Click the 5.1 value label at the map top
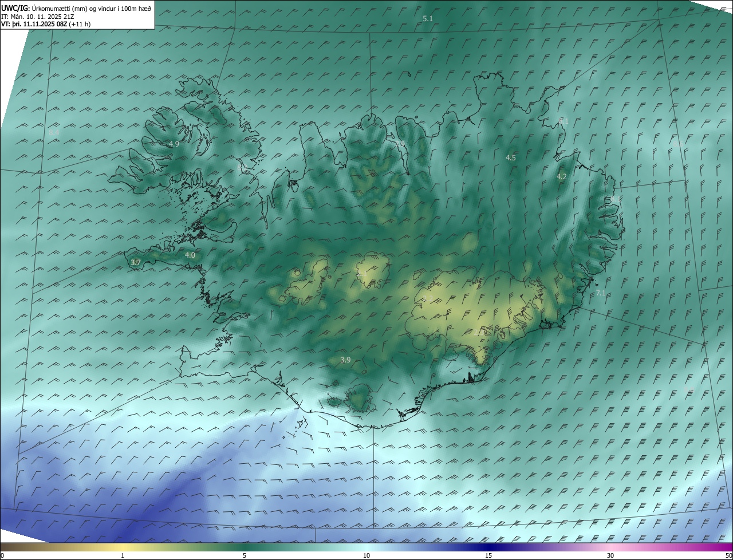Viewport: 733px width, 560px height. click(x=428, y=19)
